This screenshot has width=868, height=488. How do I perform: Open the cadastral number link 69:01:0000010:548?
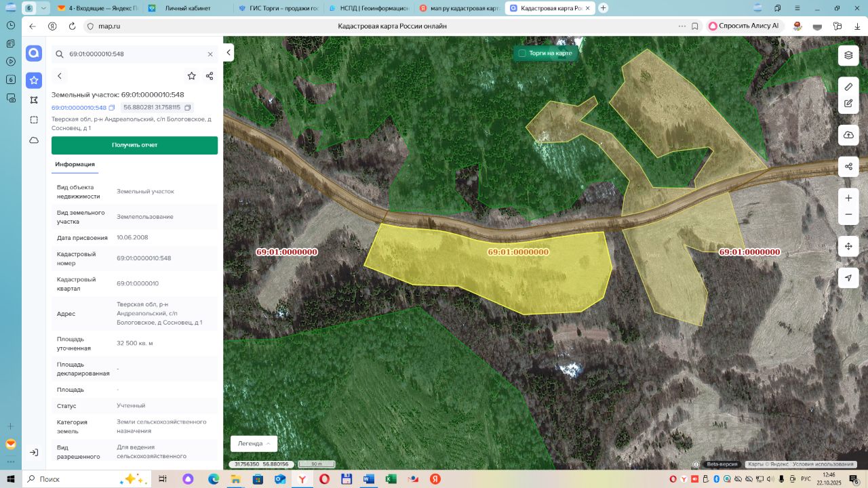point(79,108)
